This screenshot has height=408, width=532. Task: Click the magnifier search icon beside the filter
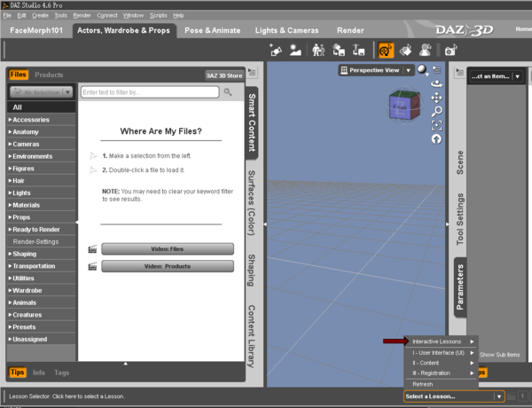pyautogui.click(x=228, y=92)
